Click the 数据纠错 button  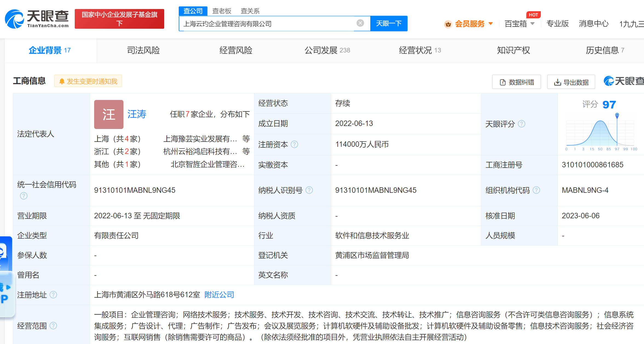pos(516,82)
